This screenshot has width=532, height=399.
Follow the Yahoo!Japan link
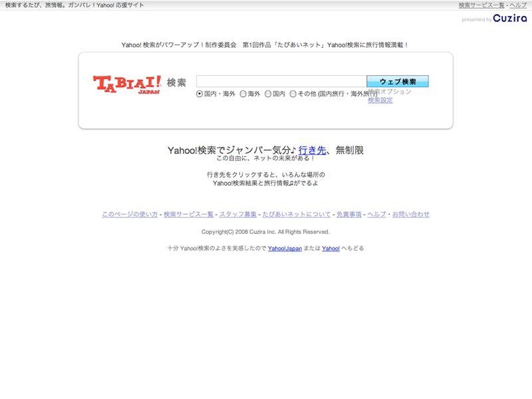coord(285,249)
